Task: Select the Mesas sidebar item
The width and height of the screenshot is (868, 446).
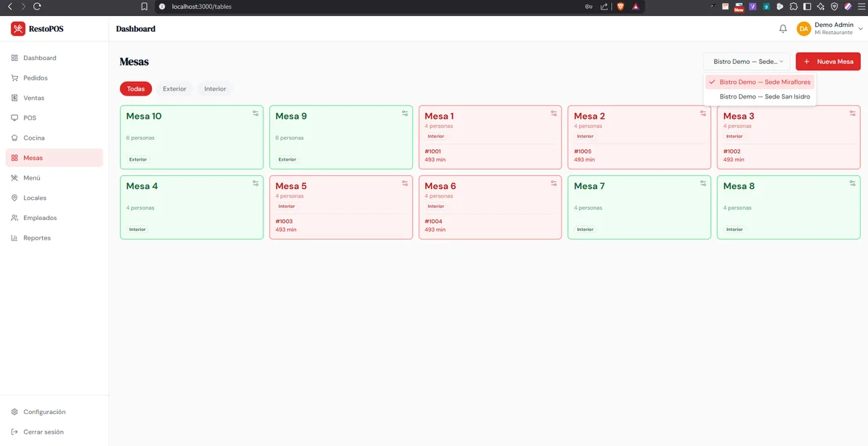Action: tap(54, 158)
